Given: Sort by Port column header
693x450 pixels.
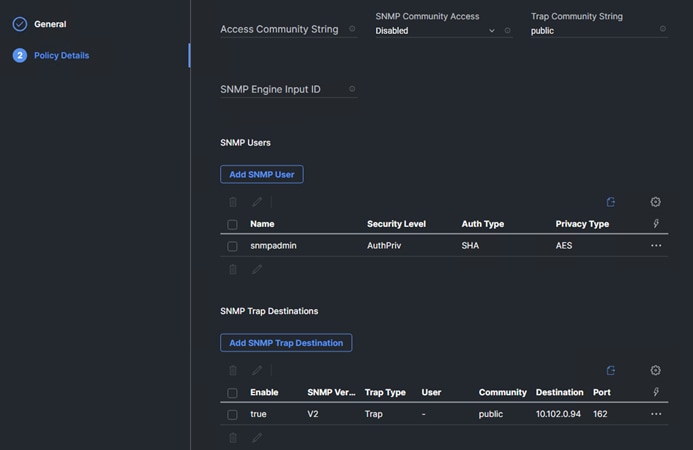Looking at the screenshot, I should pos(602,392).
